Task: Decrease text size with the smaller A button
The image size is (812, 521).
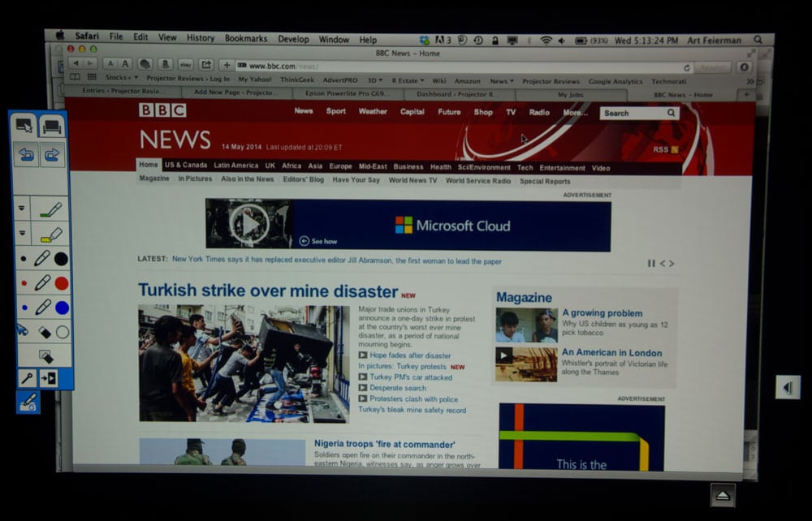Action: coord(110,63)
